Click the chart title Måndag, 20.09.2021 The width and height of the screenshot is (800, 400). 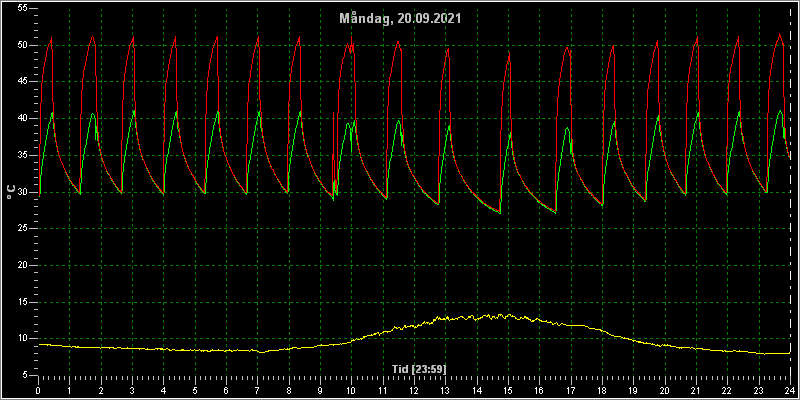pos(400,18)
